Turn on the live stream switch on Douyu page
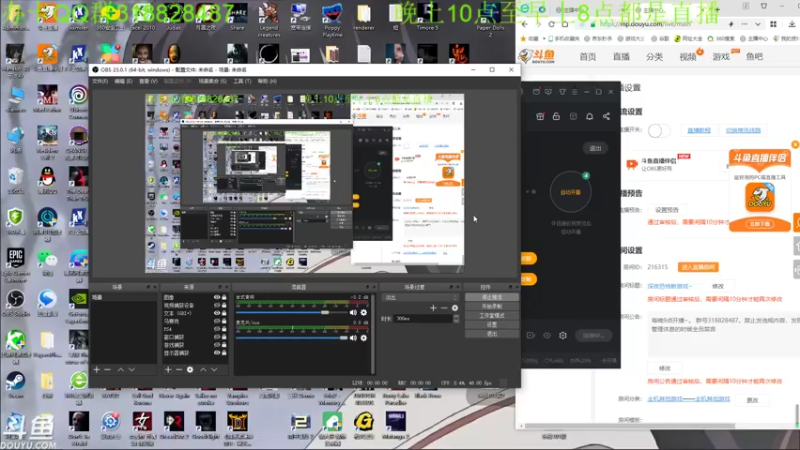This screenshot has height=450, width=800. 659,131
